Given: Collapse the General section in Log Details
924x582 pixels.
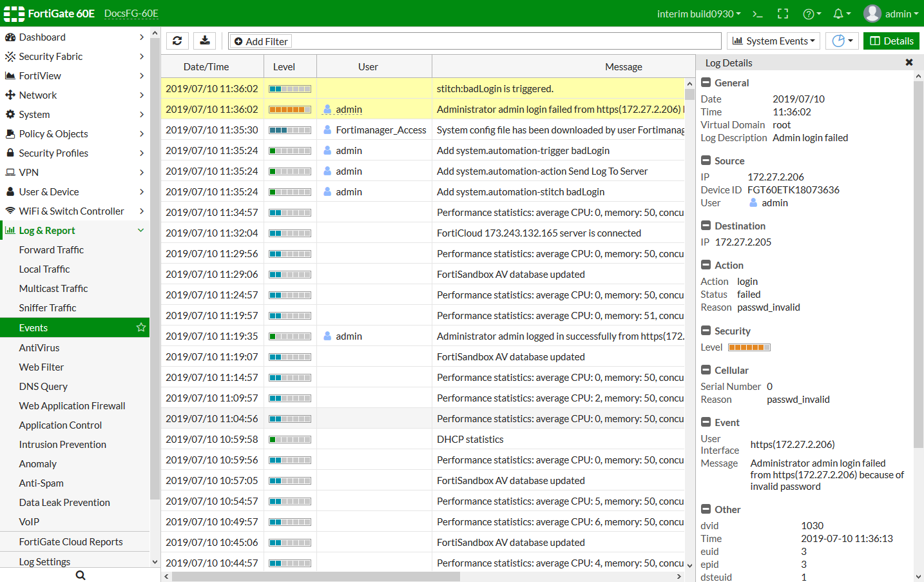Looking at the screenshot, I should [x=706, y=82].
